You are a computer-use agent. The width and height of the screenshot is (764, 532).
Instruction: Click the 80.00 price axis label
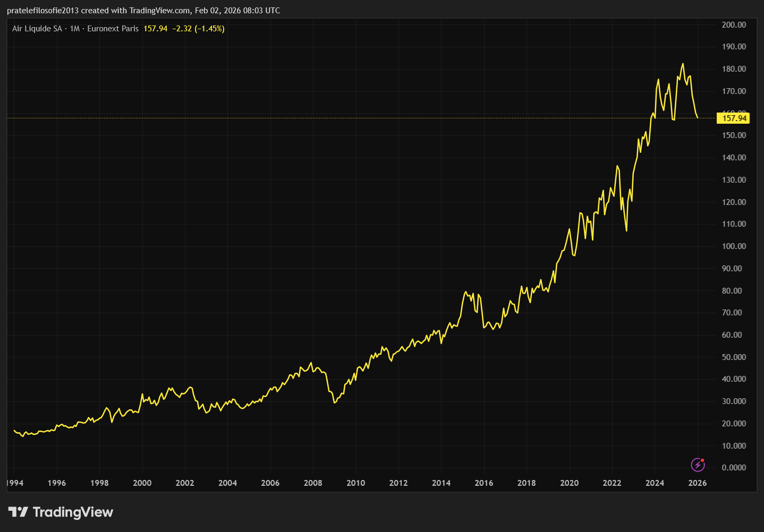(732, 291)
